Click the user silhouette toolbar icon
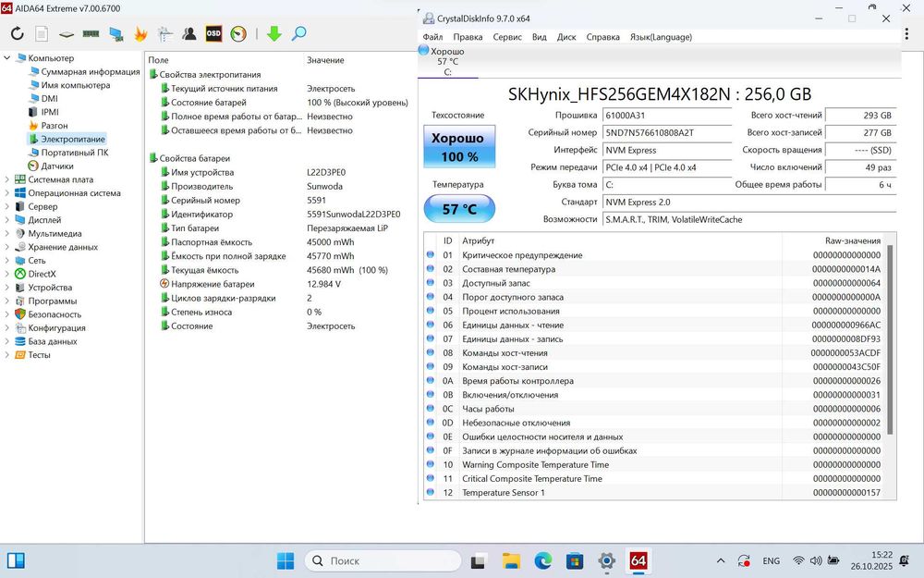 189,33
